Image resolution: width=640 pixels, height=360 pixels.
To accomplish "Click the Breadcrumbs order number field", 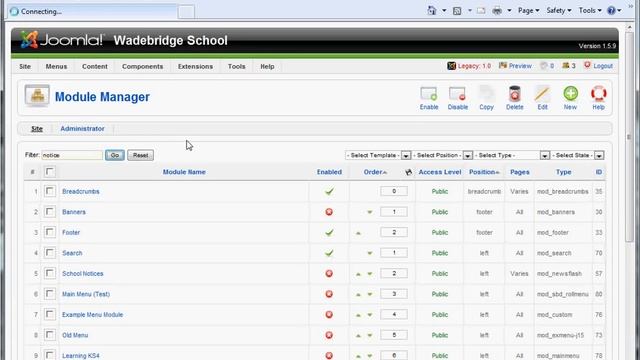I will pyautogui.click(x=394, y=191).
